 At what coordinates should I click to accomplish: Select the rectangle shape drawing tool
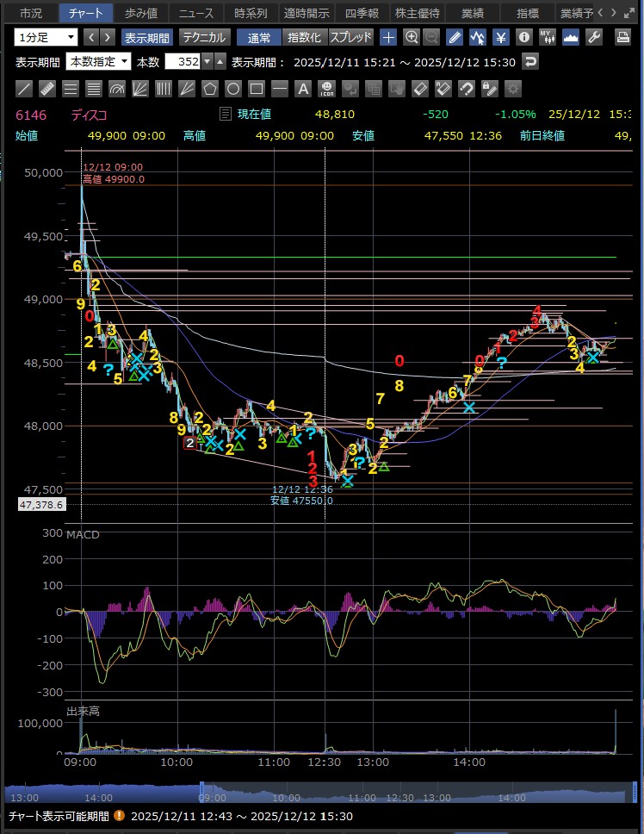pyautogui.click(x=256, y=89)
